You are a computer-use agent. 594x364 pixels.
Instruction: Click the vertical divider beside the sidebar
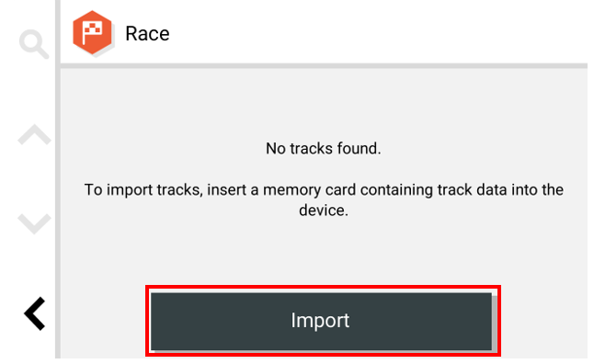tap(58, 179)
